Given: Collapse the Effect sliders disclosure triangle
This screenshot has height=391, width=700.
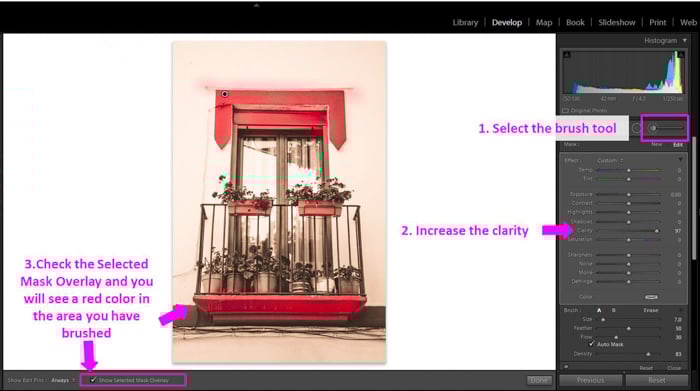Looking at the screenshot, I should (680, 160).
